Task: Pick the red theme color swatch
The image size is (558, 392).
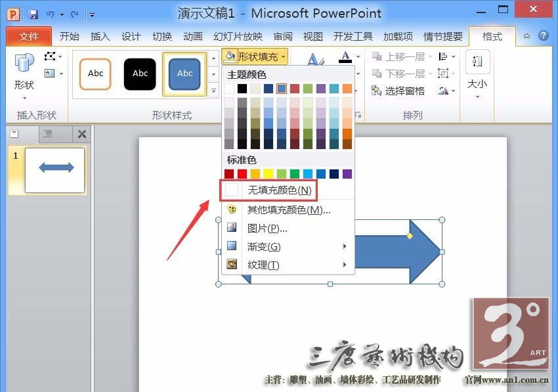Action: [295, 88]
